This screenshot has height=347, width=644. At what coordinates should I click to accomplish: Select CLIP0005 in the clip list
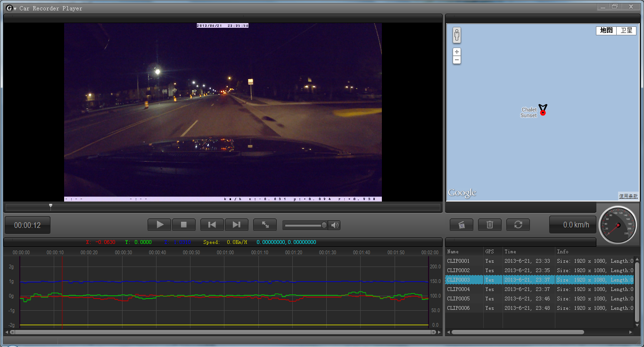[x=458, y=299]
